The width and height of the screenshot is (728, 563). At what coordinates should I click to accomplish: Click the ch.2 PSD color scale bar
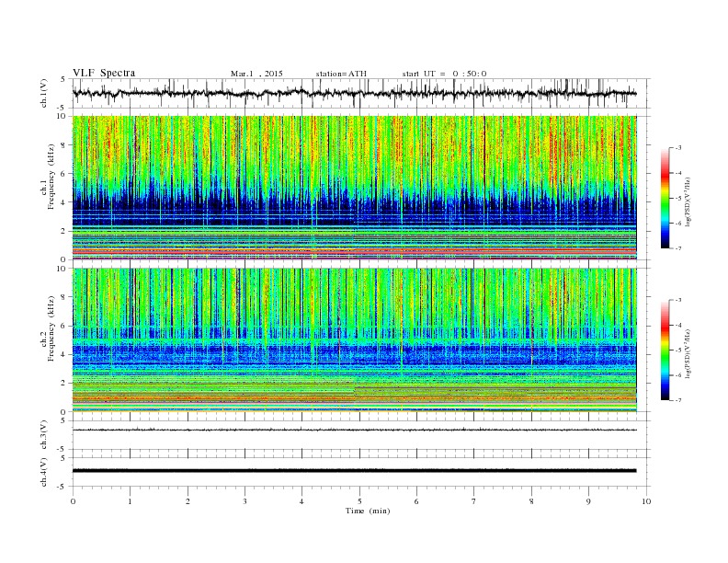665,350
